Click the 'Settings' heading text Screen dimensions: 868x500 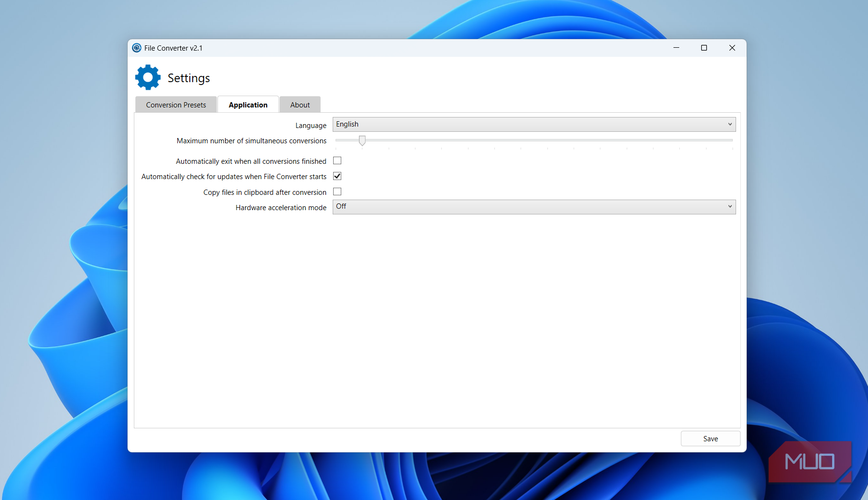point(189,78)
